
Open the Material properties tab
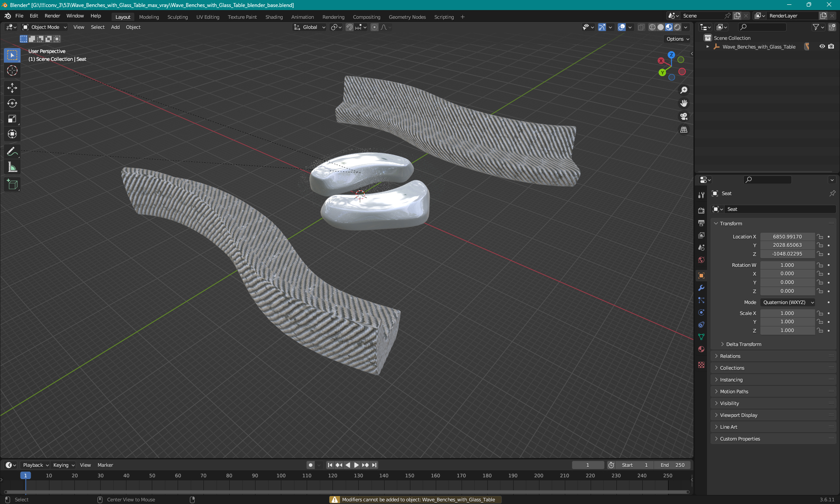(x=701, y=349)
